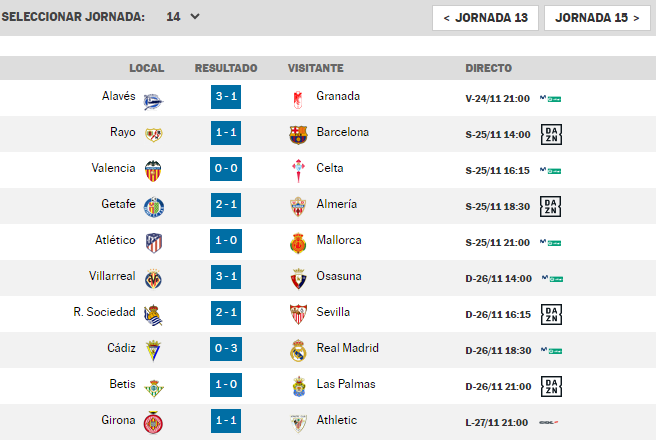Viewport: 657px width, 447px height.
Task: Click the DIRECTO column header
Action: (489, 68)
